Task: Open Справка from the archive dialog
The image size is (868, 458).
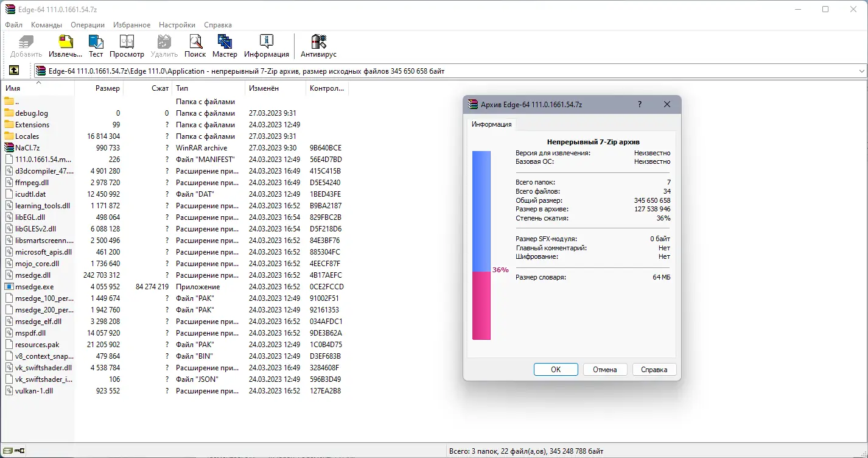Action: pyautogui.click(x=654, y=369)
